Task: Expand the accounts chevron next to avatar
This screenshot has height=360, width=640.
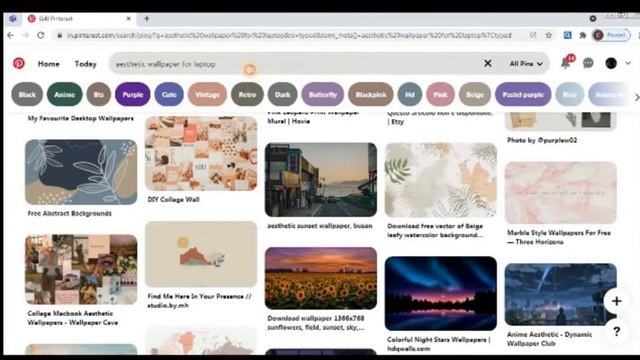Action: (x=628, y=63)
